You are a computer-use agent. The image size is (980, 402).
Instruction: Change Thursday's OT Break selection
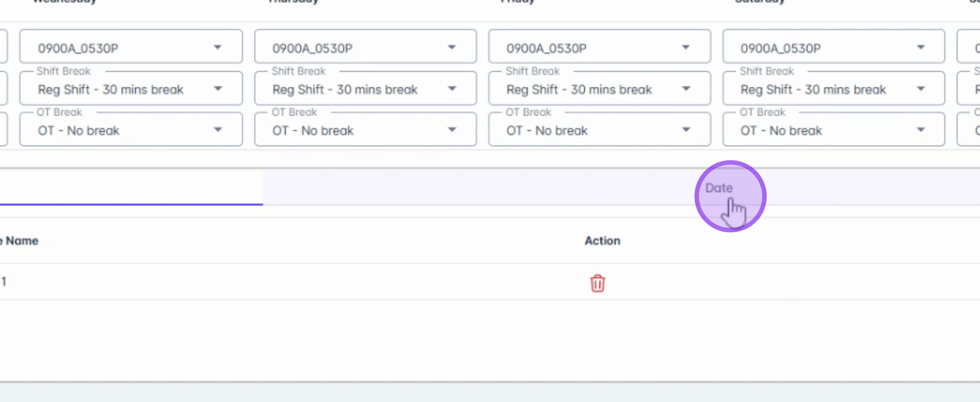tap(365, 130)
